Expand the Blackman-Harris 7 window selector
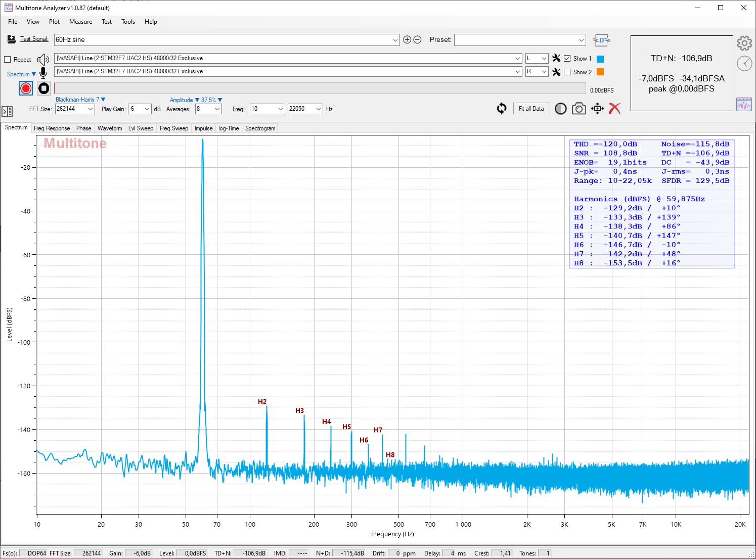Viewport: 756px width, 559px height. point(80,100)
